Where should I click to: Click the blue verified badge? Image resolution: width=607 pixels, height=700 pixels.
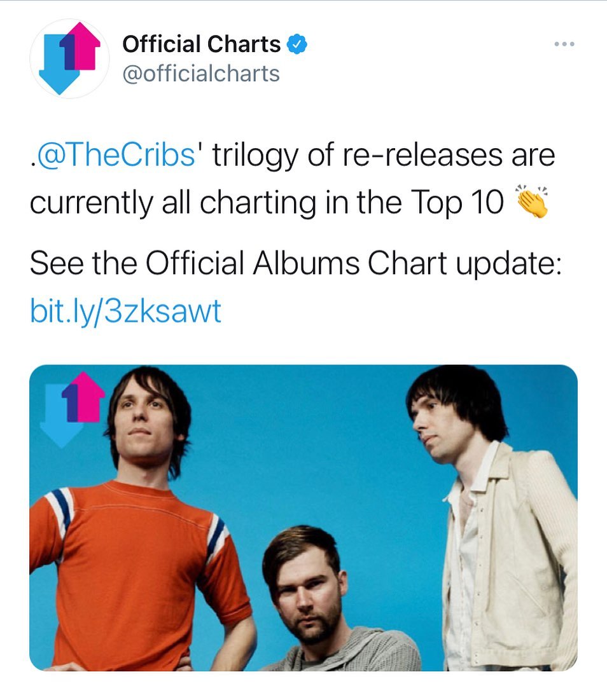coord(298,45)
